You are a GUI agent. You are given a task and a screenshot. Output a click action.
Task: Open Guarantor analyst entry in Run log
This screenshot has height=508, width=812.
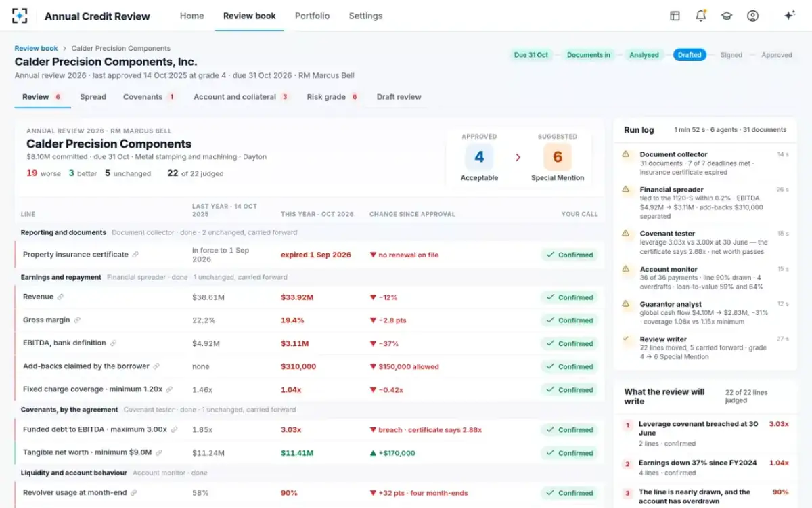tap(705, 313)
